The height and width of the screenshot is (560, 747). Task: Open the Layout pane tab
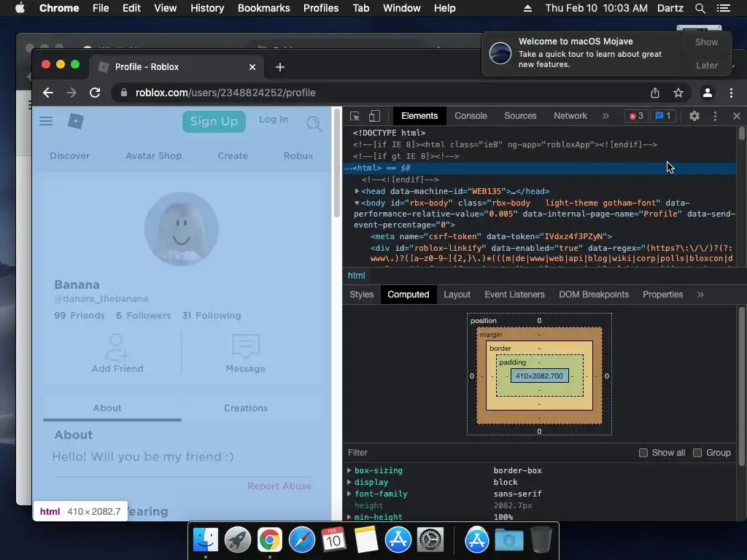pos(457,295)
